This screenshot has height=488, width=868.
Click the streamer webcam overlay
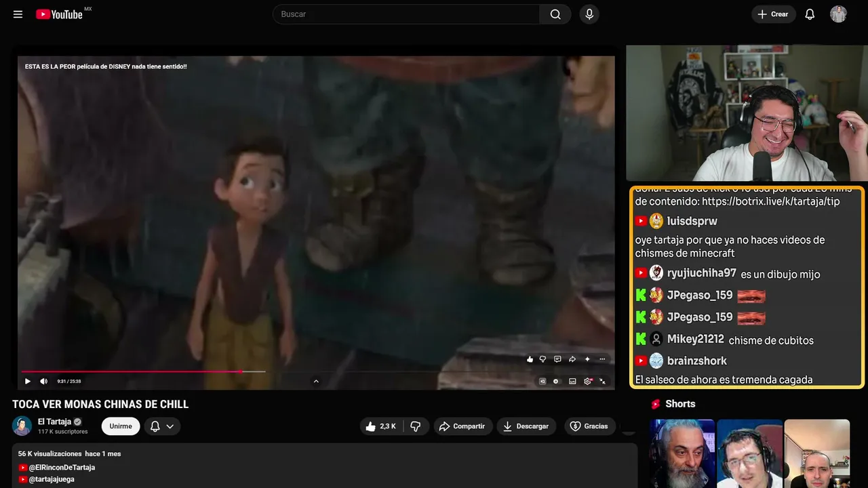tap(747, 113)
